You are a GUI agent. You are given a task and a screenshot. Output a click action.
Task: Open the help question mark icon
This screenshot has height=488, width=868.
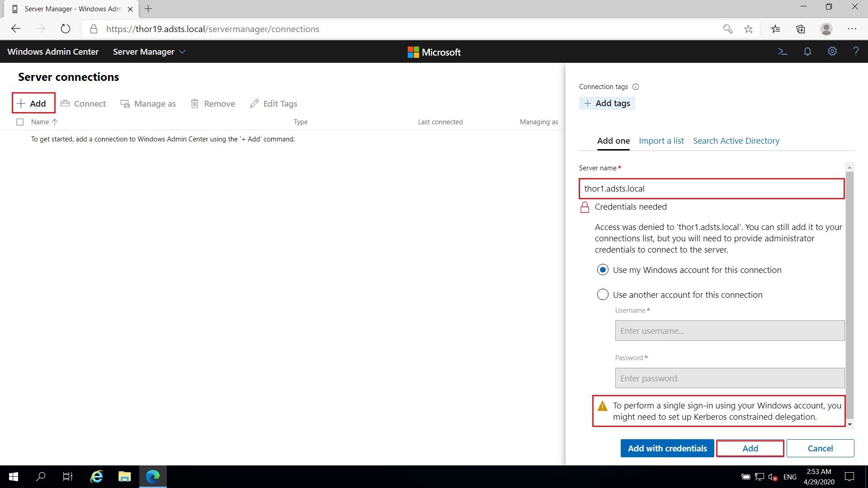(856, 52)
